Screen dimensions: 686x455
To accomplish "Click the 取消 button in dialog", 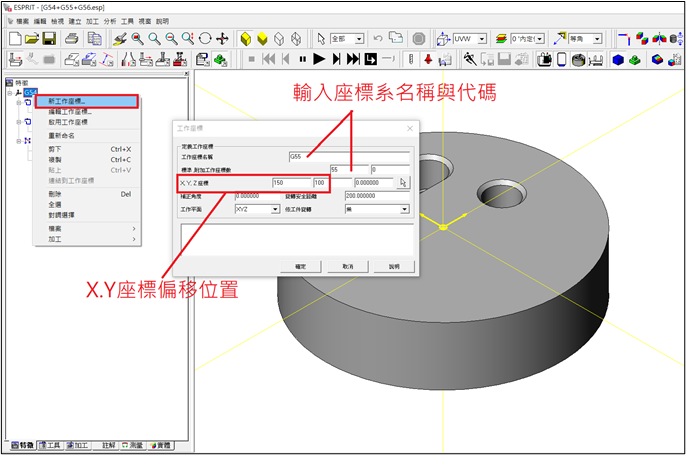I will pos(347,267).
